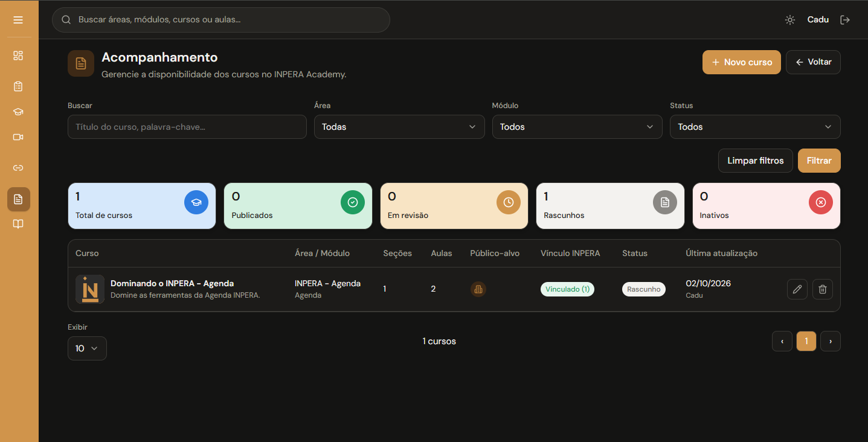Screen dimensions: 868x442
Task: Click the Inativos card
Action: click(x=767, y=206)
